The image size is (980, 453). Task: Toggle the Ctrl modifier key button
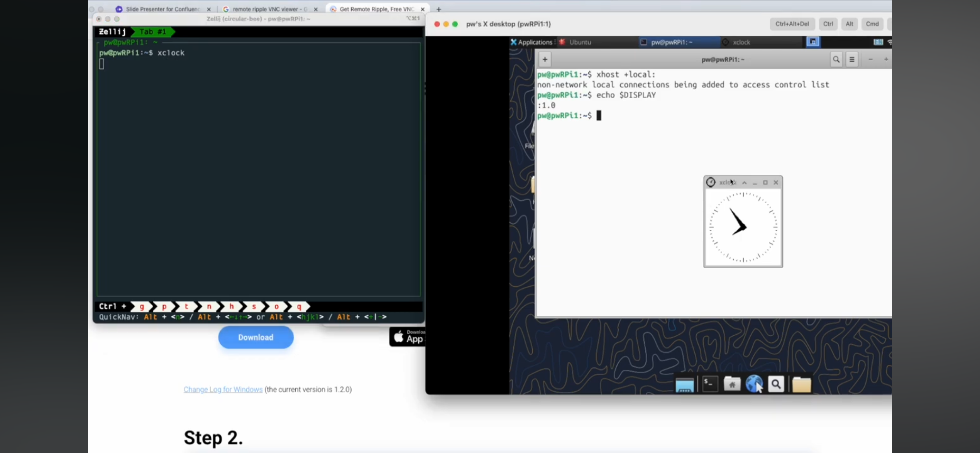(x=828, y=24)
